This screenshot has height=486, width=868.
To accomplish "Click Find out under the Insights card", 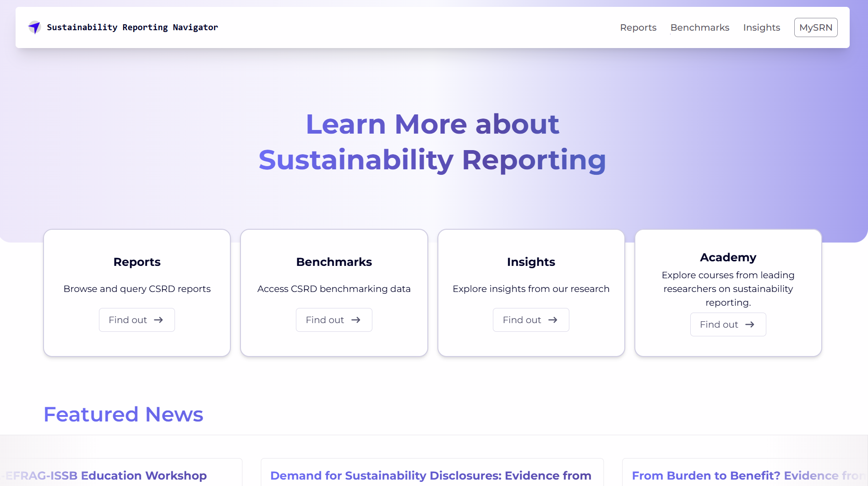I will pos(530,319).
